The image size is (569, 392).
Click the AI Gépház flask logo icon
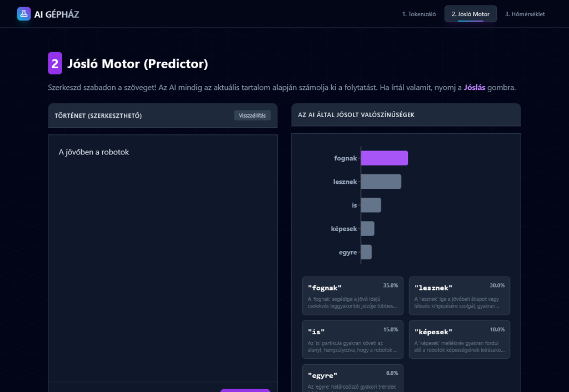coord(24,14)
